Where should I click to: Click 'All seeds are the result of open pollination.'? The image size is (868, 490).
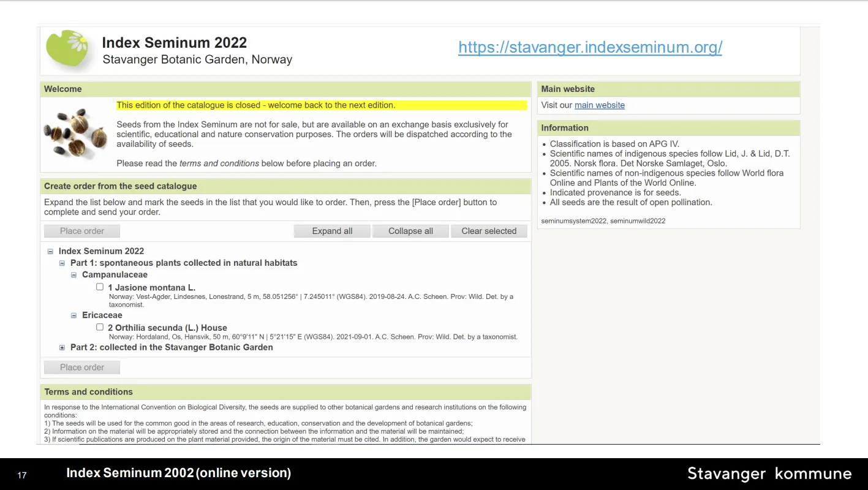click(x=631, y=202)
